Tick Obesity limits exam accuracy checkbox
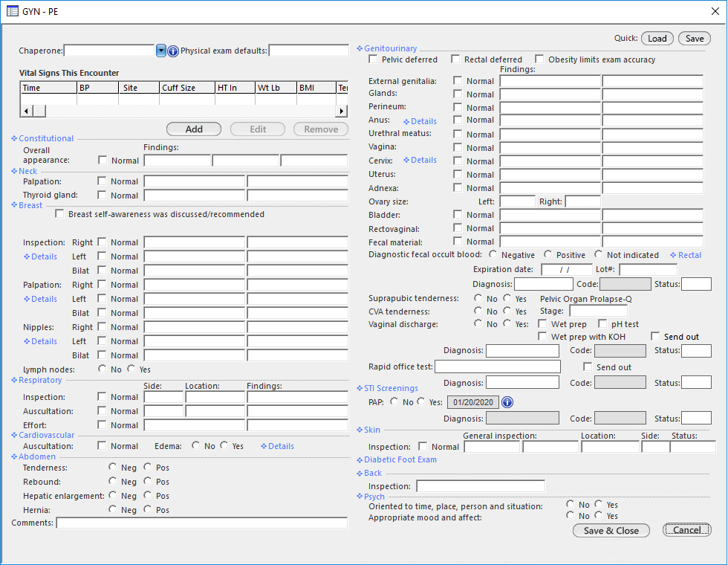728x565 pixels. pos(539,59)
